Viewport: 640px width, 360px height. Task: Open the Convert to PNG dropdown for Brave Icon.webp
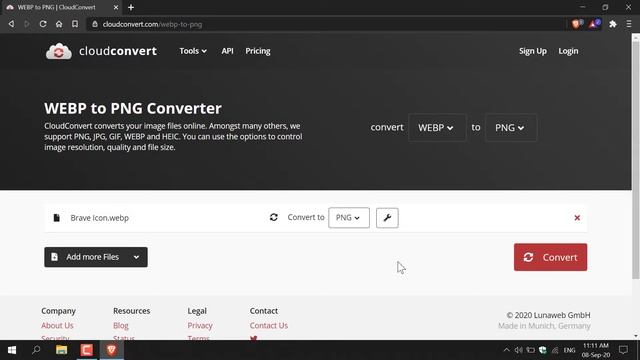(349, 218)
